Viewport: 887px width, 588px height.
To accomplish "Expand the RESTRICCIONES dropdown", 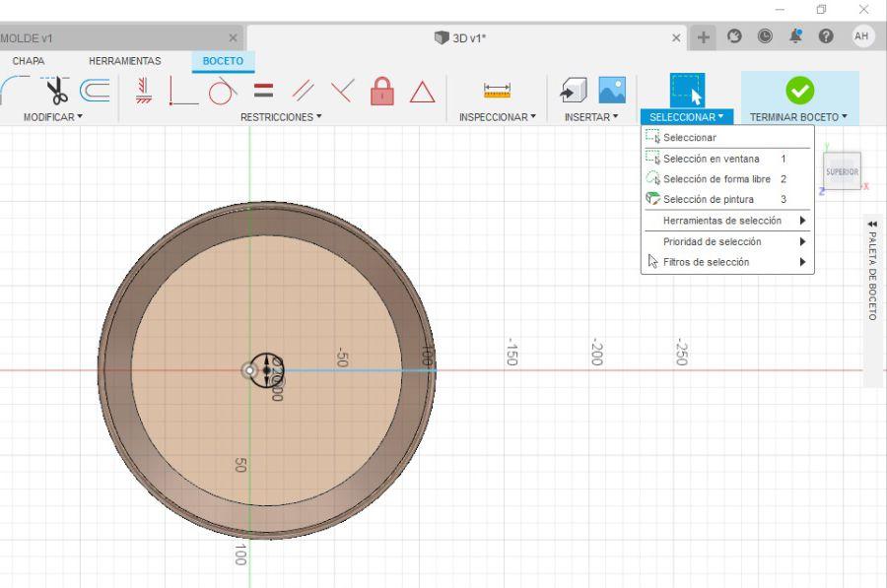I will point(281,117).
